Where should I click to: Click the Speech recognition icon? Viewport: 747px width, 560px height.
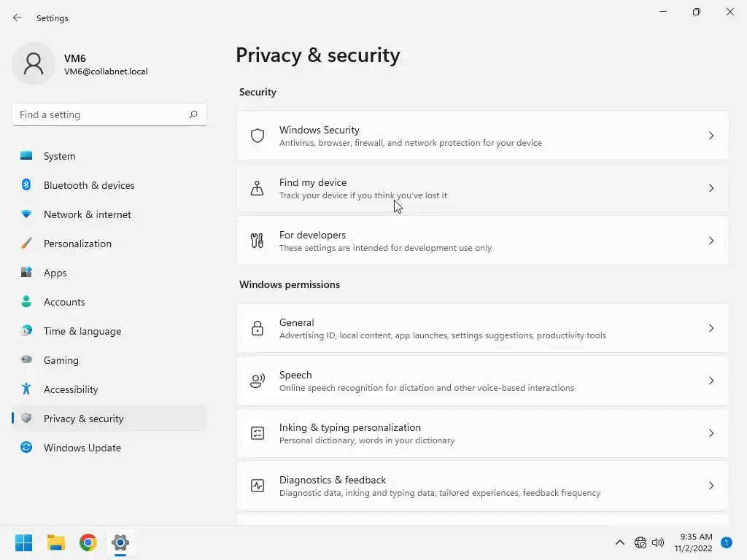pyautogui.click(x=258, y=381)
